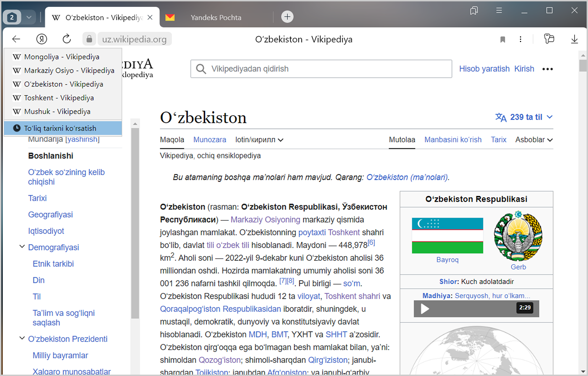Play the anthem audio clip
Screen dimensions: 588x376
(425, 309)
